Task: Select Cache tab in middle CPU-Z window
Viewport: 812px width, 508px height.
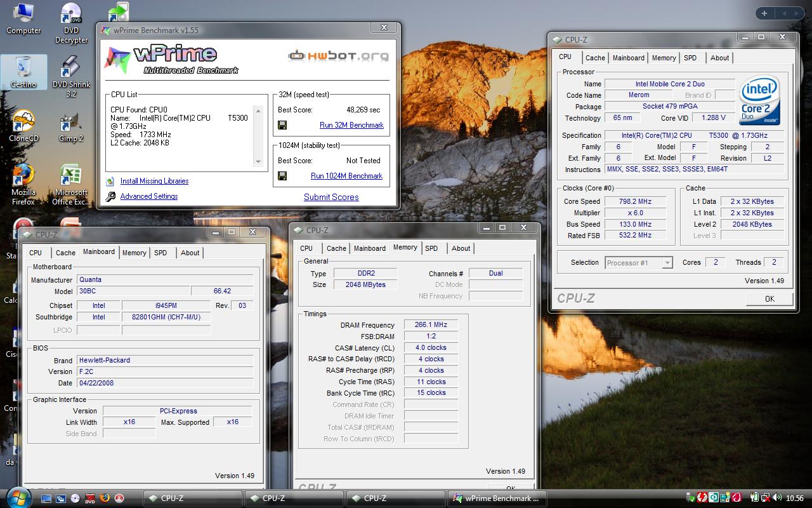Action: click(336, 248)
